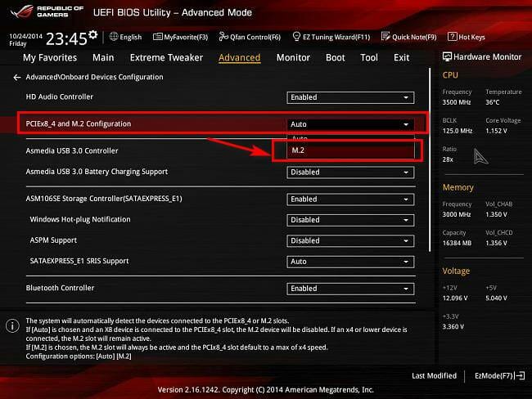Click BCLK value 125.0 MHz
Viewport: 532px width, 399px height.
click(458, 131)
